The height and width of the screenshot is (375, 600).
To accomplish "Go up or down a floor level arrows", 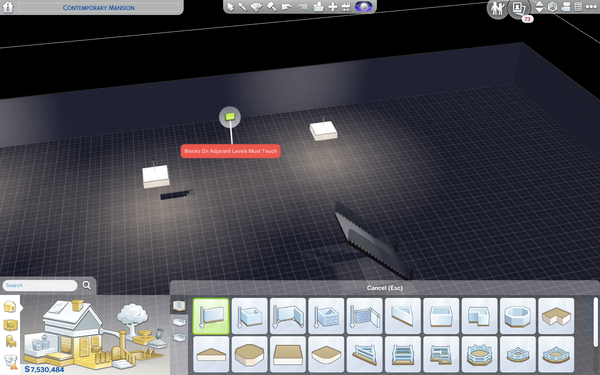I will coord(539,7).
